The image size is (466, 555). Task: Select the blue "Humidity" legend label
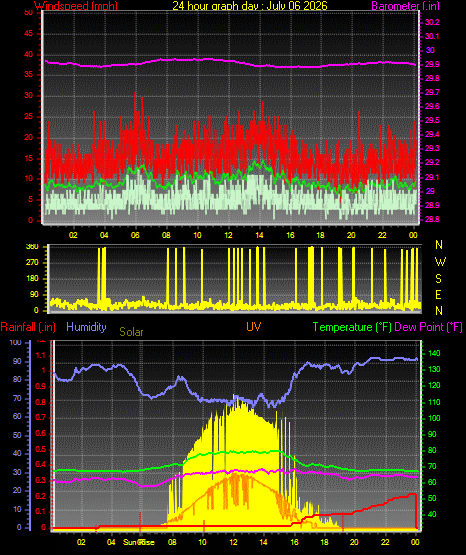pos(86,327)
